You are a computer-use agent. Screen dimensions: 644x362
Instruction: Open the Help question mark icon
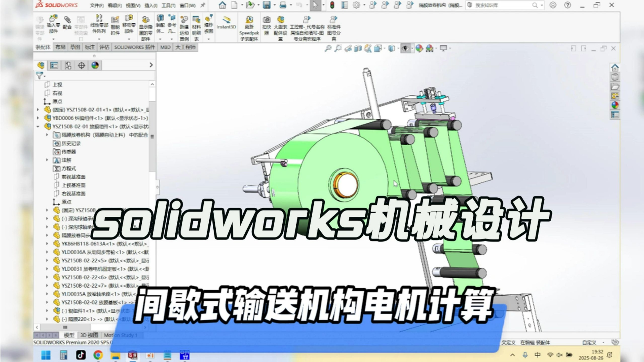[x=567, y=5]
